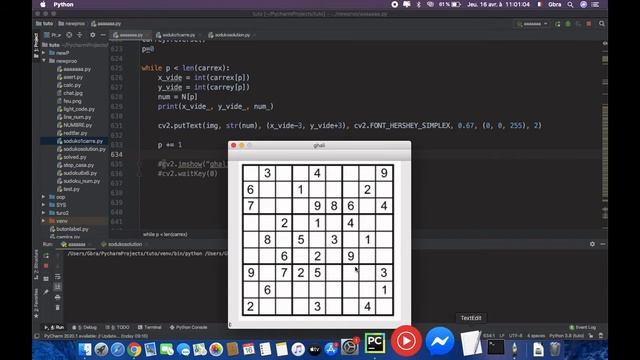This screenshot has width=640, height=360.
Task: Click the rerun icon in PyCharm's top toolbar
Action: coord(558,24)
